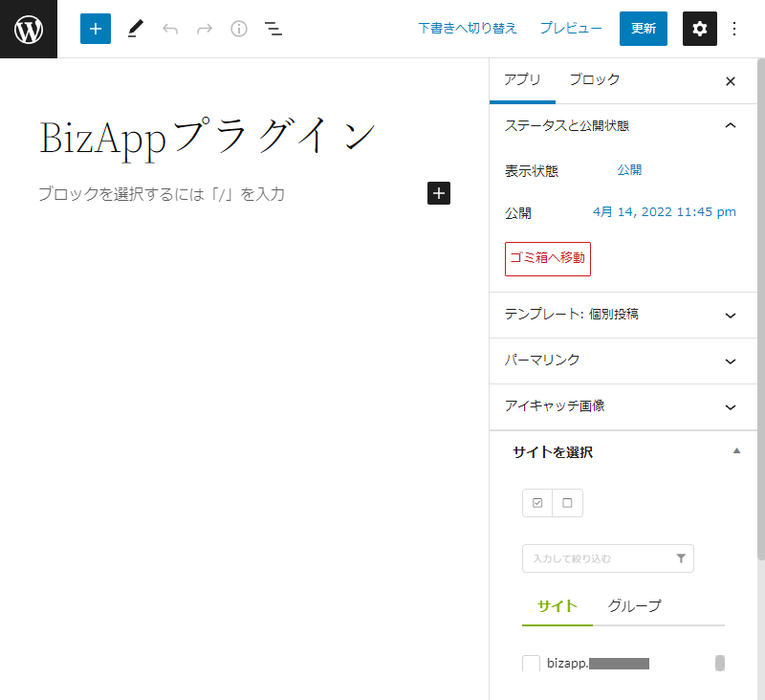Collapse ステータスと公開状態 panel
This screenshot has width=765, height=700.
623,126
